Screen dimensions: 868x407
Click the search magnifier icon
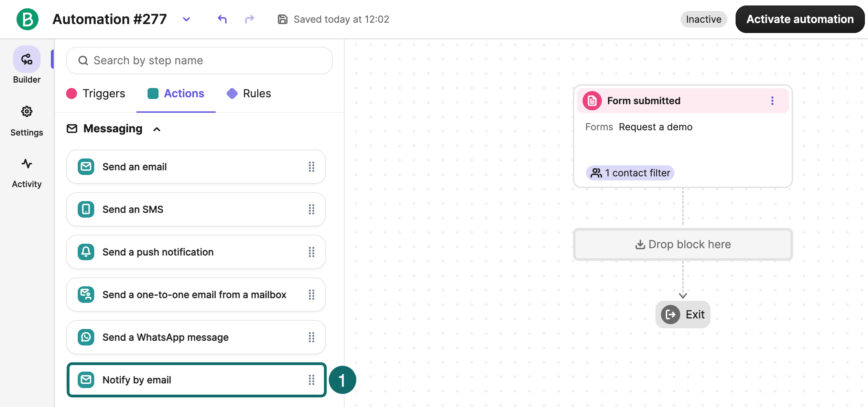pyautogui.click(x=83, y=60)
